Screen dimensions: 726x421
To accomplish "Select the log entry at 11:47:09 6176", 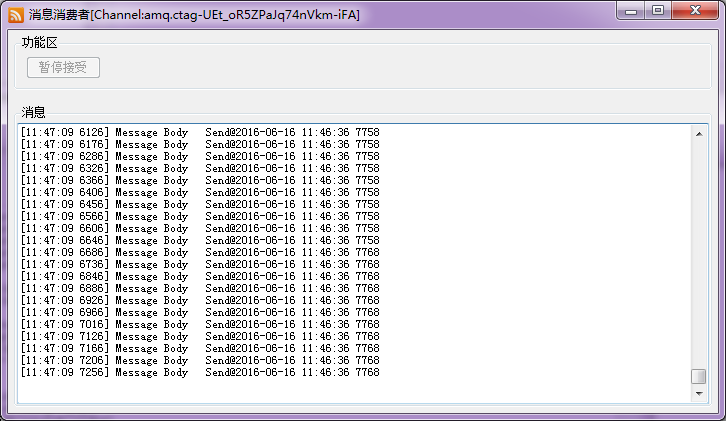I will click(x=200, y=144).
